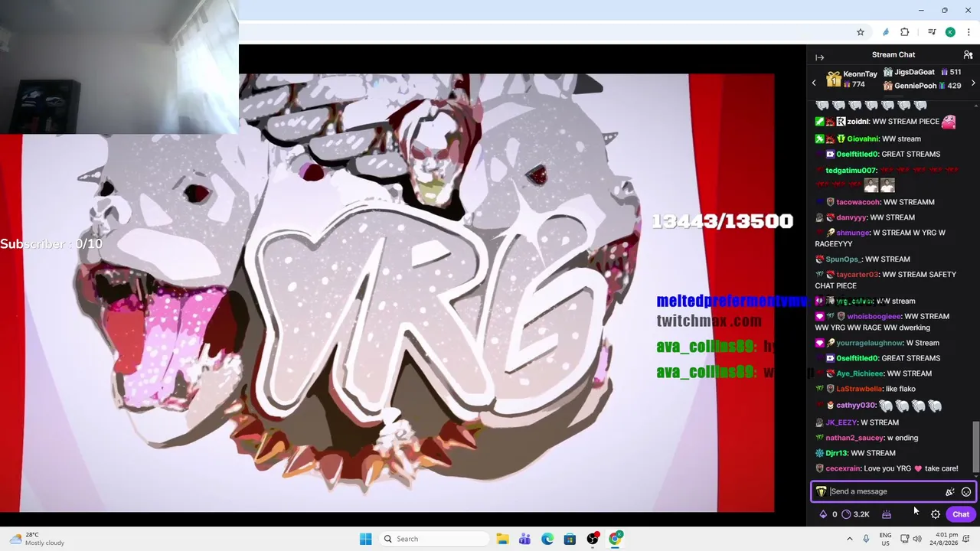Open Microsoft Teams from the taskbar

(x=524, y=539)
